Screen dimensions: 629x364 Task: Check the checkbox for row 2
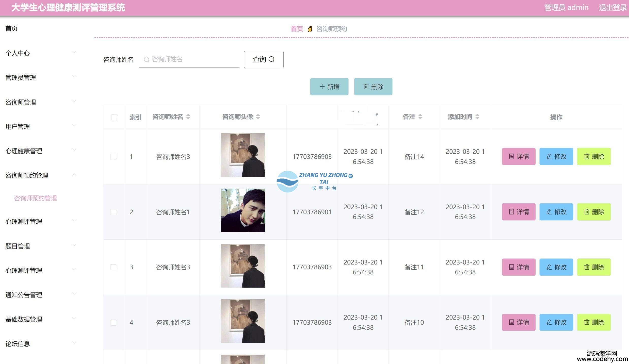[113, 212]
